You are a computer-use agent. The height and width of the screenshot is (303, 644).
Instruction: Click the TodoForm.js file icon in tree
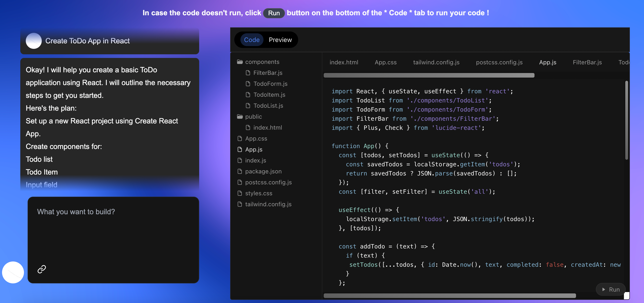click(x=248, y=84)
